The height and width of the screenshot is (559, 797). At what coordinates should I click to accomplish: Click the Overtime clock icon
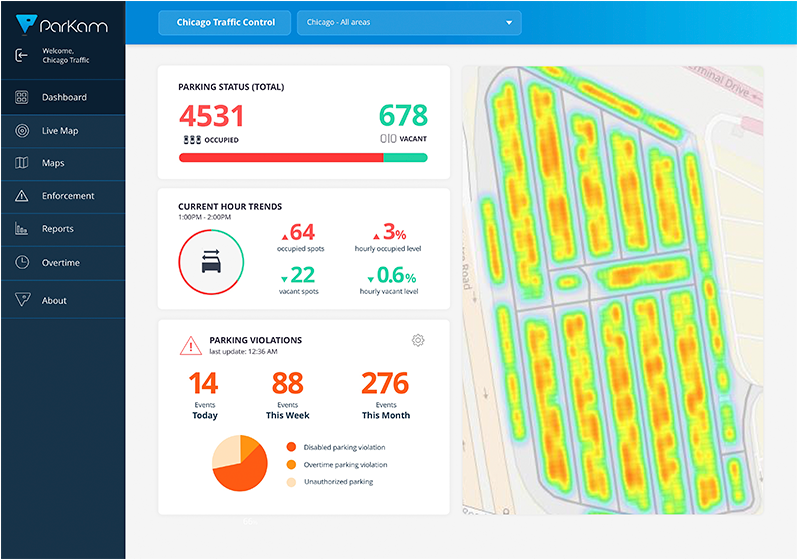(22, 262)
